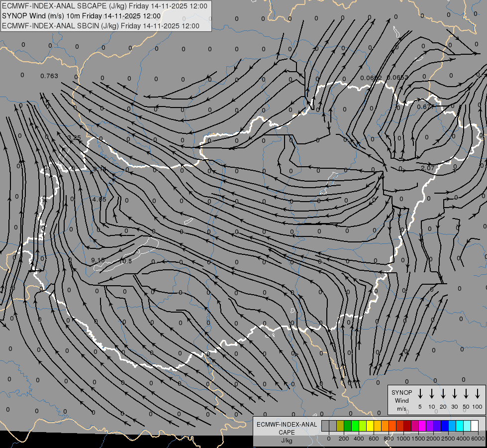487x448 pixels.
Task: Click the m/s unit in wind legend box
Action: tap(401, 409)
